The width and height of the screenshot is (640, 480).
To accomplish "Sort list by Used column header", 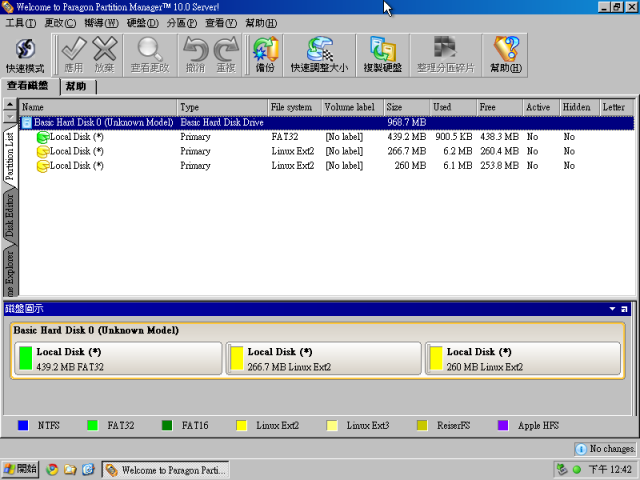I will pos(453,107).
